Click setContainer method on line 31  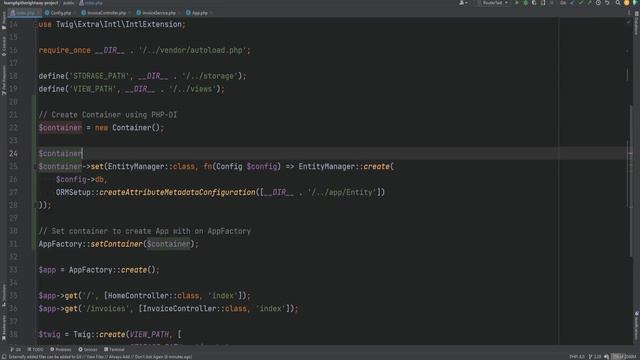(x=117, y=244)
